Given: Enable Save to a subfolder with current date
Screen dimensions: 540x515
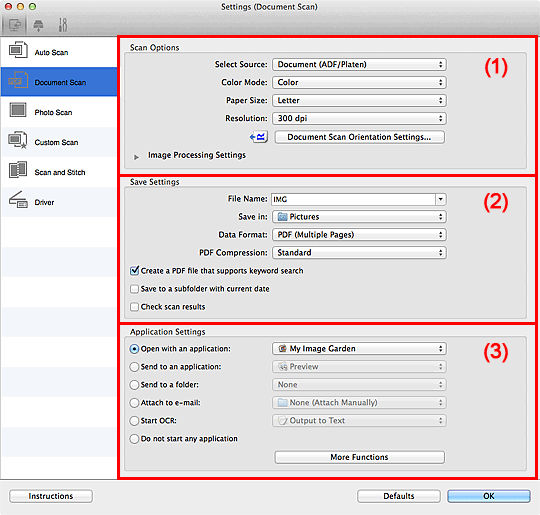Looking at the screenshot, I should click(134, 289).
